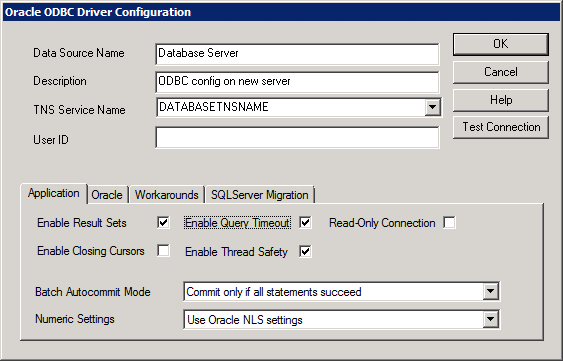Switch to the Oracle tab
Screen dimensions: 563x361
point(107,195)
